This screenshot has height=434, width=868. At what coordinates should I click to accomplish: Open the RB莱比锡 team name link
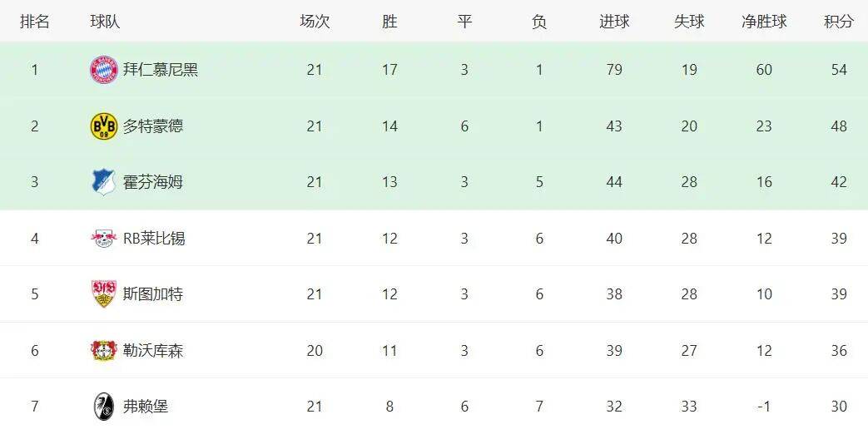(x=154, y=239)
